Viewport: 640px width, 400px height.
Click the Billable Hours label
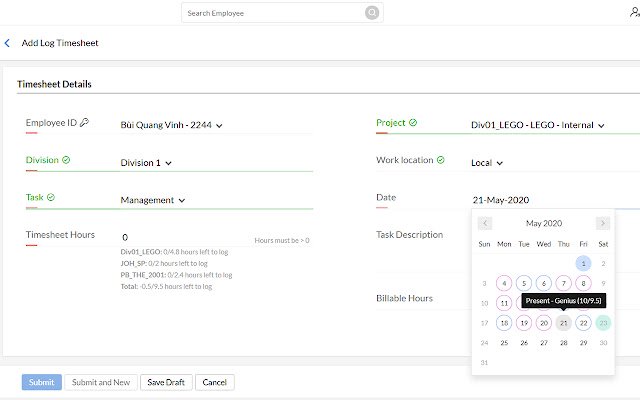pos(404,298)
